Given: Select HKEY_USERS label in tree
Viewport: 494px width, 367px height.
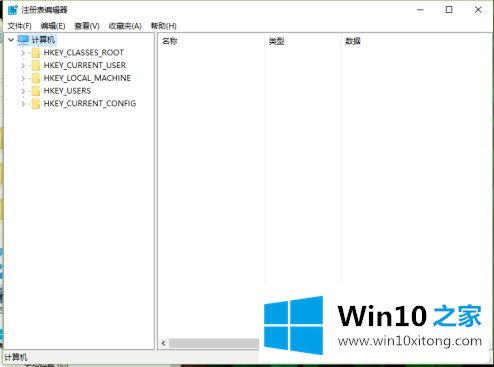Looking at the screenshot, I should pos(67,91).
